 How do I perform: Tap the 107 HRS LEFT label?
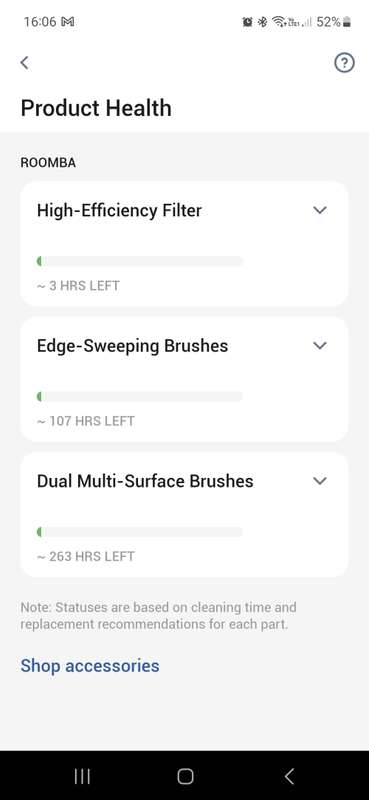[x=86, y=421]
